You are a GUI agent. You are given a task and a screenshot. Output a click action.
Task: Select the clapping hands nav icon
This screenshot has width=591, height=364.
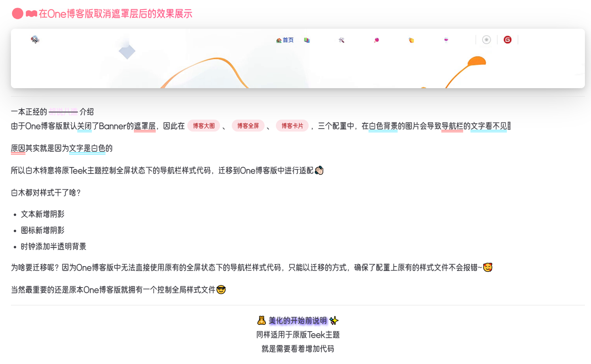pyautogui.click(x=411, y=40)
